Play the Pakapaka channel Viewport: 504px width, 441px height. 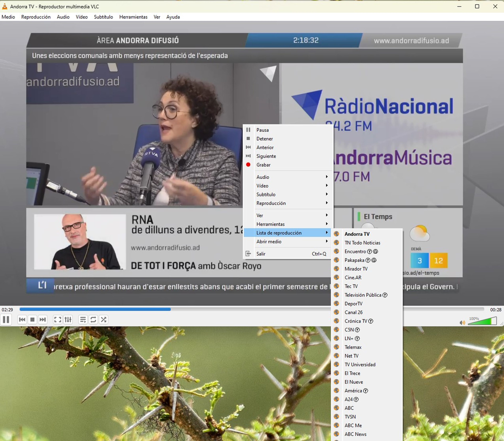coord(367,260)
